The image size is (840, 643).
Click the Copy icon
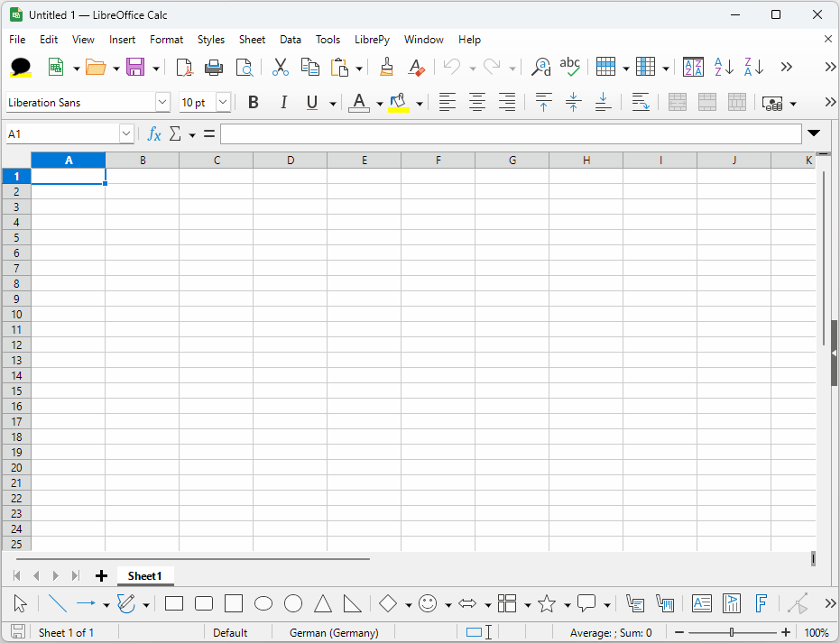[310, 67]
